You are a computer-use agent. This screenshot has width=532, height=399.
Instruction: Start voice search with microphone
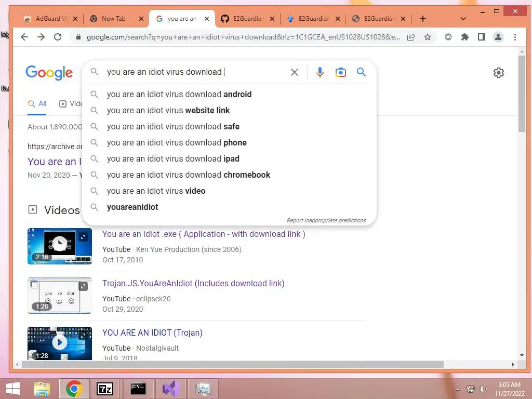pyautogui.click(x=320, y=72)
